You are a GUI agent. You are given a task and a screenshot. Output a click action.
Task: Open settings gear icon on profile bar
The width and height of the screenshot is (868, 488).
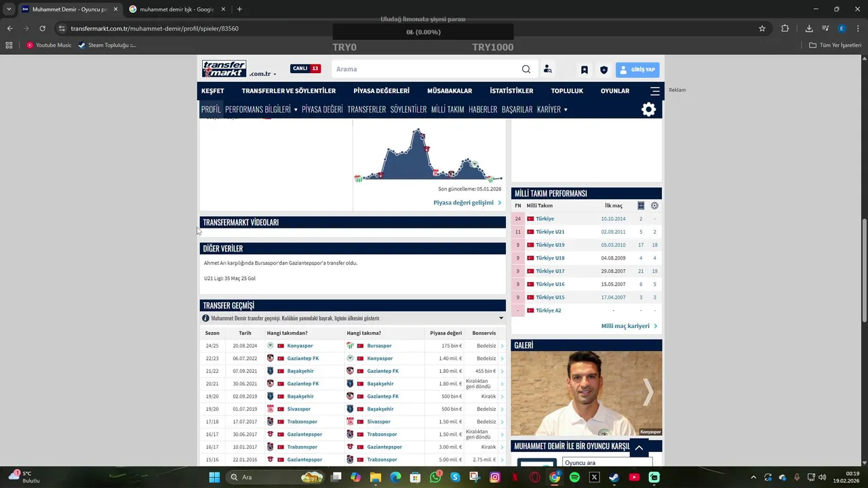pos(648,109)
